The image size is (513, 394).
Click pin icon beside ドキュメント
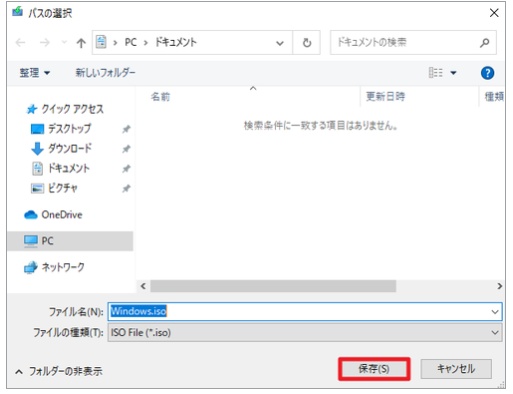point(126,169)
